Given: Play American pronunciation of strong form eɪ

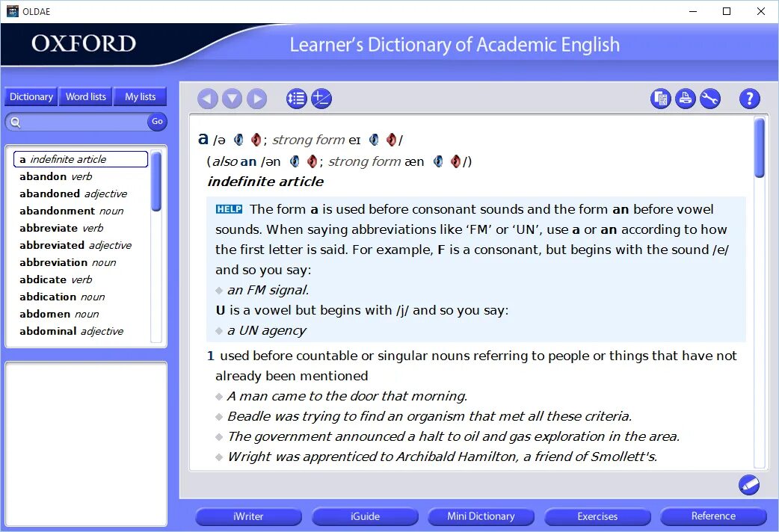Looking at the screenshot, I should click(391, 140).
